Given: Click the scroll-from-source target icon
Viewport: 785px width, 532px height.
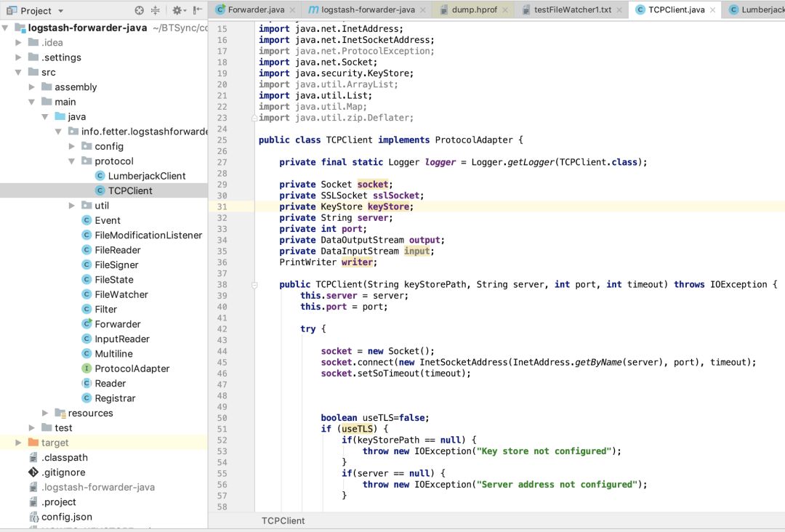Looking at the screenshot, I should pos(140,10).
